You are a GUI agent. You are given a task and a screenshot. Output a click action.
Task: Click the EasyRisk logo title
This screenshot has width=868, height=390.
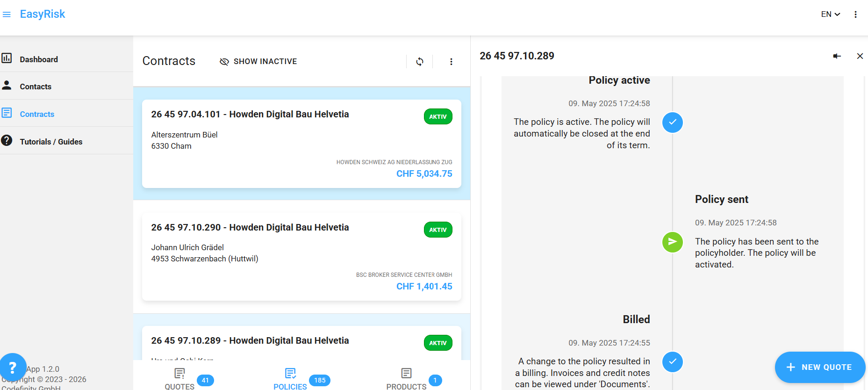click(43, 14)
